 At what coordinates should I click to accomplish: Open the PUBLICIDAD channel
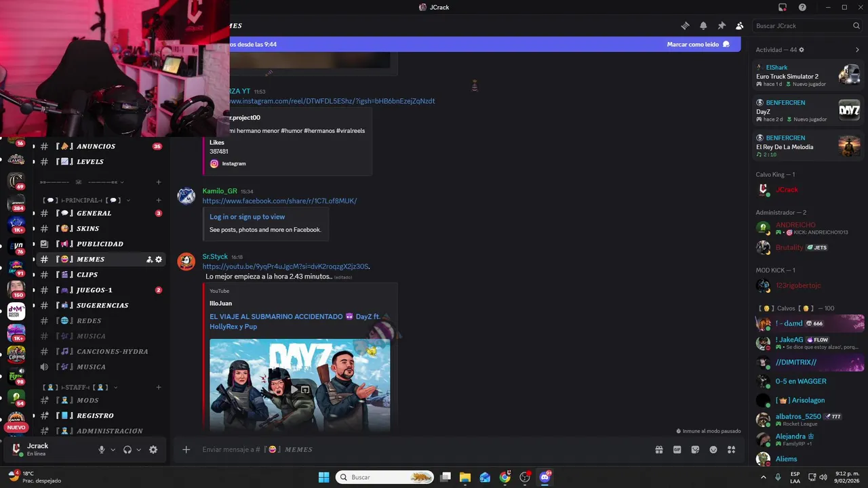pyautogui.click(x=100, y=244)
